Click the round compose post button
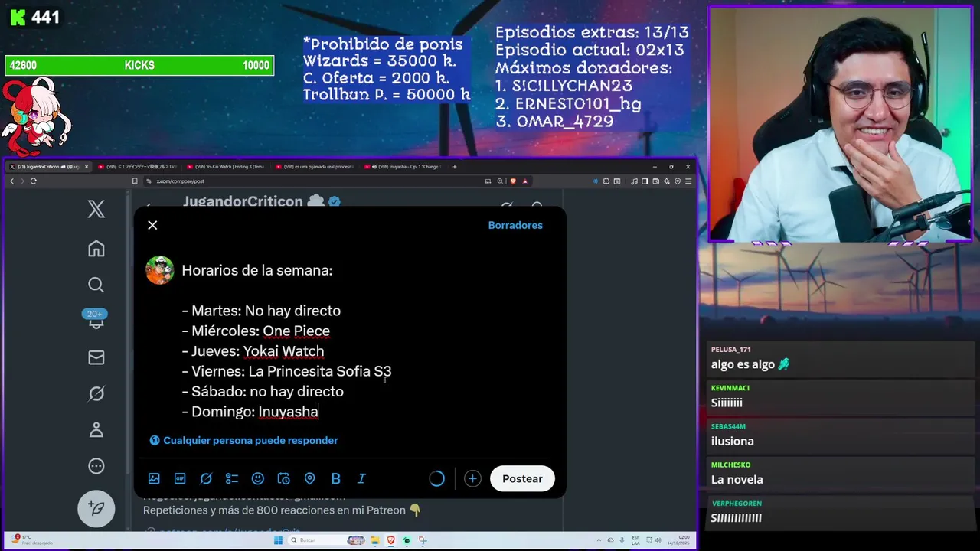Screen dimensions: 980x551 click(x=96, y=508)
